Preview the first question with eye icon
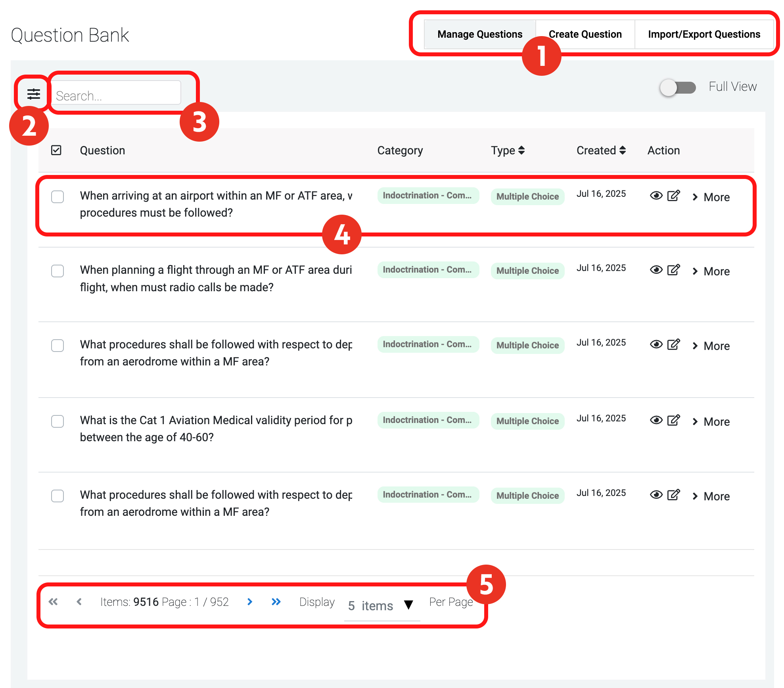Viewport: 784px width, 688px height. [656, 196]
